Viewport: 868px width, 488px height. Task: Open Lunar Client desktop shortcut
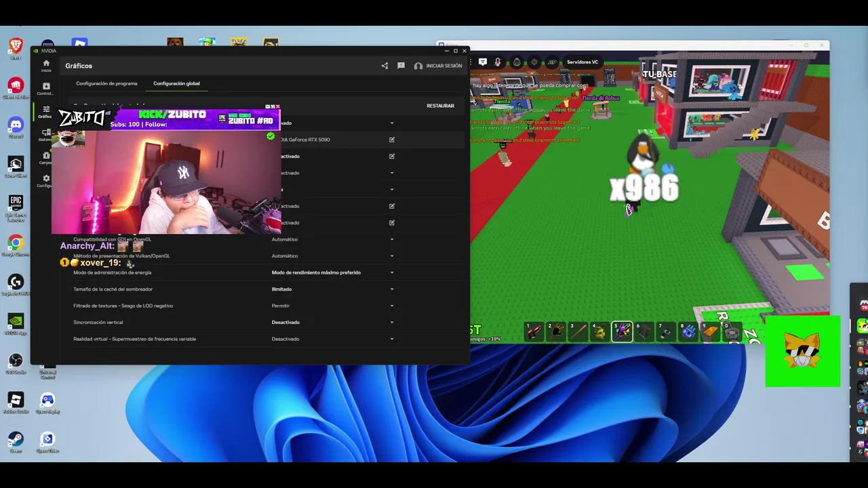tap(16, 166)
